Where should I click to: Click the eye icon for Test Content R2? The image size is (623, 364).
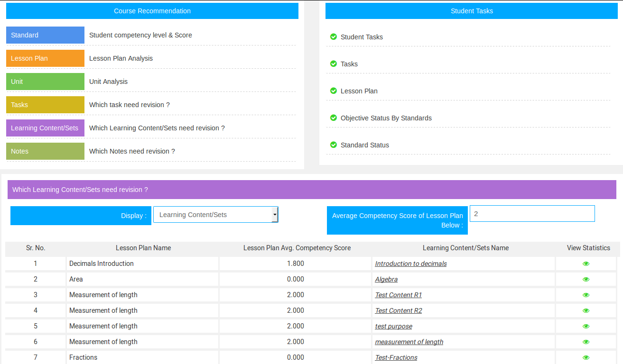(586, 311)
